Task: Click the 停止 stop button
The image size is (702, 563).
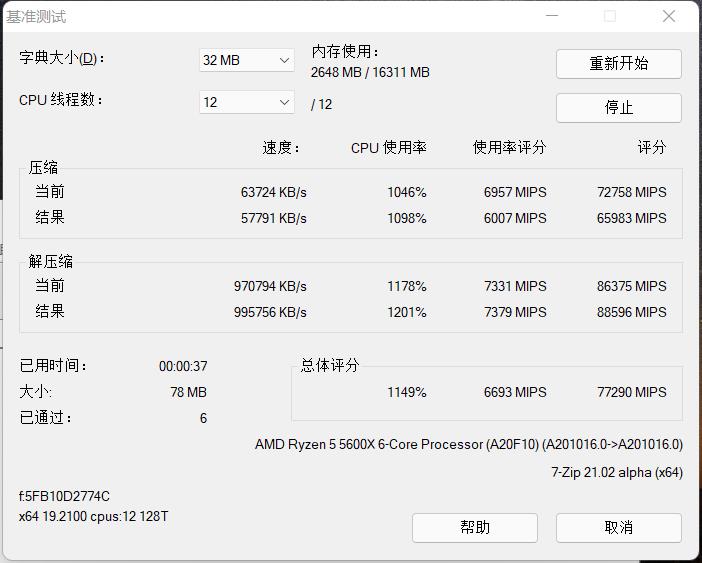Action: (x=619, y=107)
